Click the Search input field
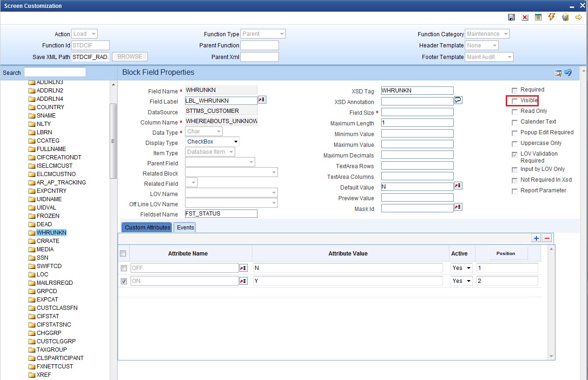The width and height of the screenshot is (588, 380). pyautogui.click(x=55, y=72)
